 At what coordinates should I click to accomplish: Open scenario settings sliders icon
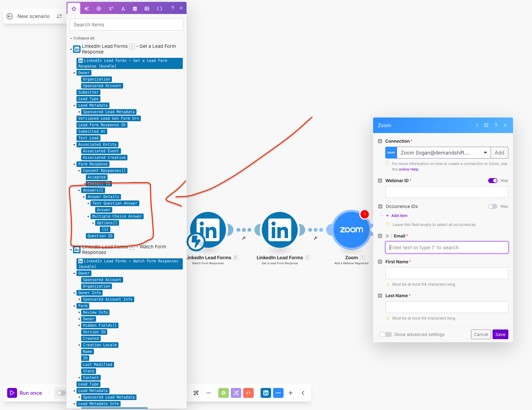[59, 16]
